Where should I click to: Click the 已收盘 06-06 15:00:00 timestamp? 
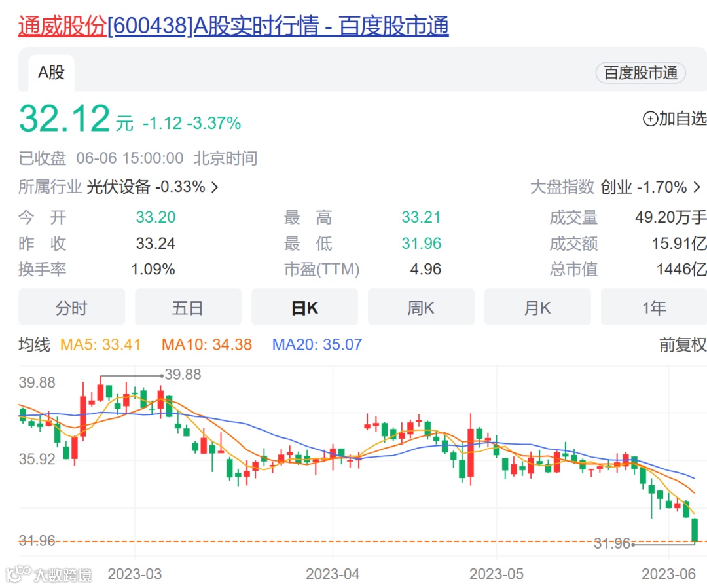point(138,158)
